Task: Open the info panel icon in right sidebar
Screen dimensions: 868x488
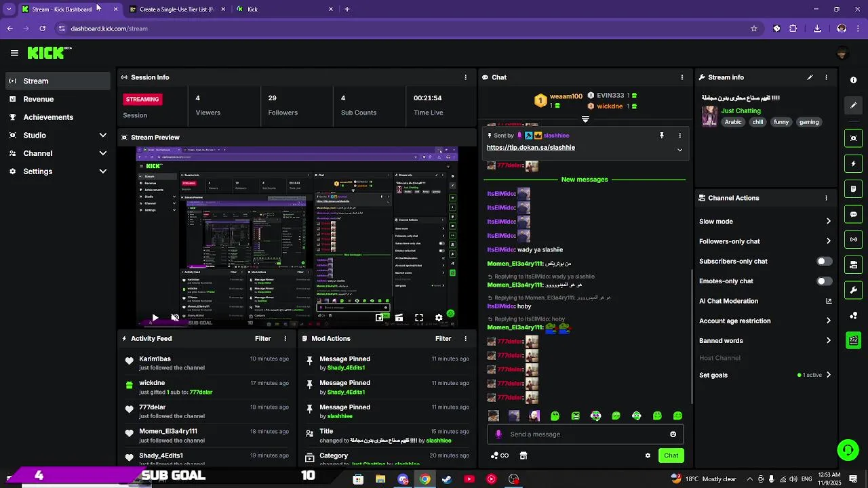Action: click(853, 80)
